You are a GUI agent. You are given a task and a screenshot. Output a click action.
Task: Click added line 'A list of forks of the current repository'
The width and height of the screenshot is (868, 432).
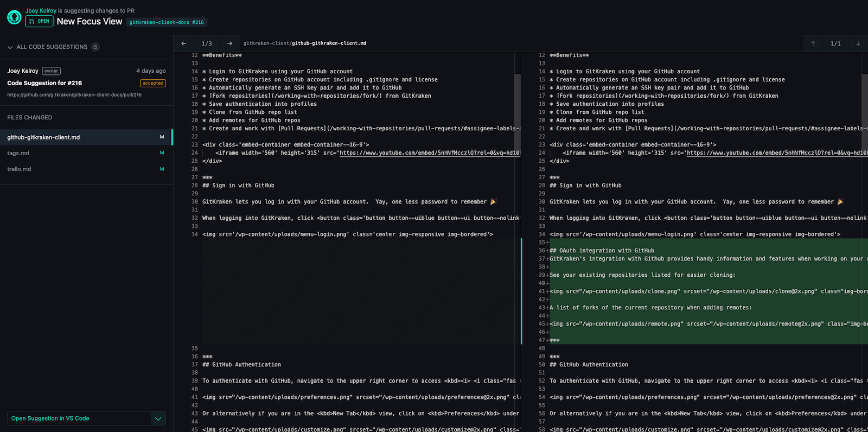click(650, 308)
